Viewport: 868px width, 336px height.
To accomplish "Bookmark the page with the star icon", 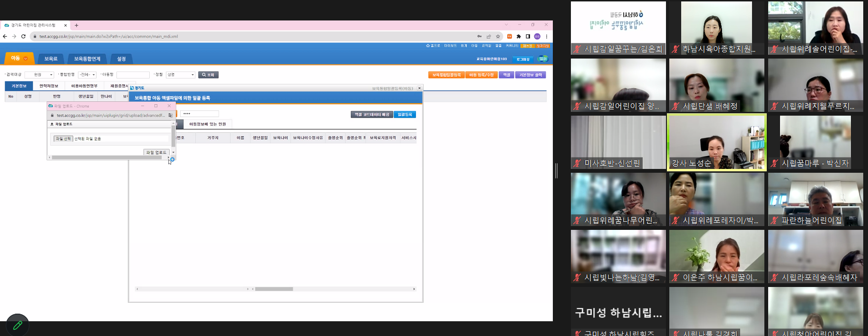I will [x=498, y=36].
